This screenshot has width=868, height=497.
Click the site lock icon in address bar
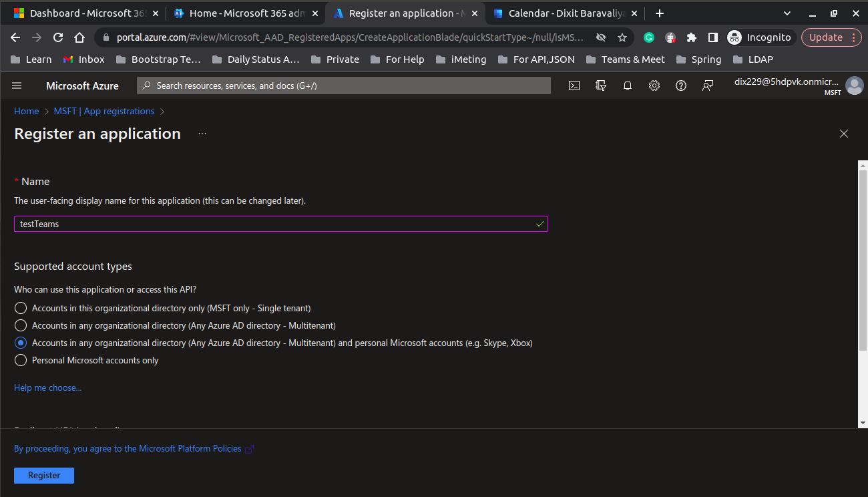coord(105,37)
